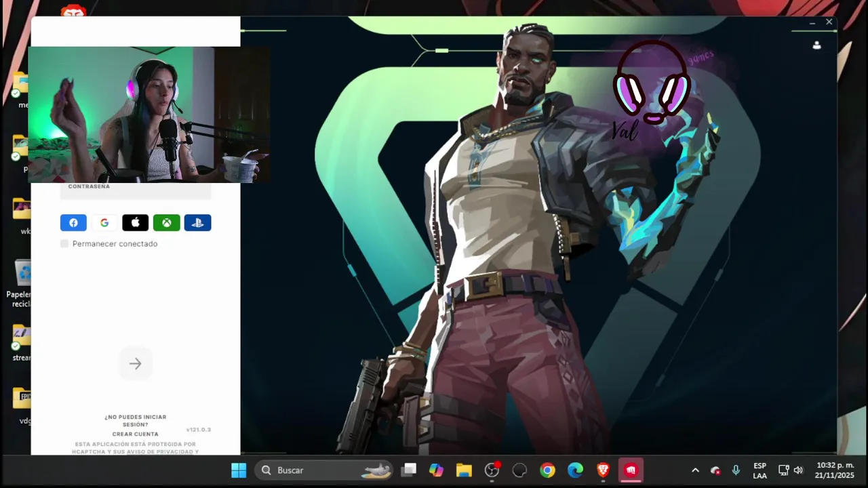
Task: Open Brave browser from taskbar
Action: [603, 470]
